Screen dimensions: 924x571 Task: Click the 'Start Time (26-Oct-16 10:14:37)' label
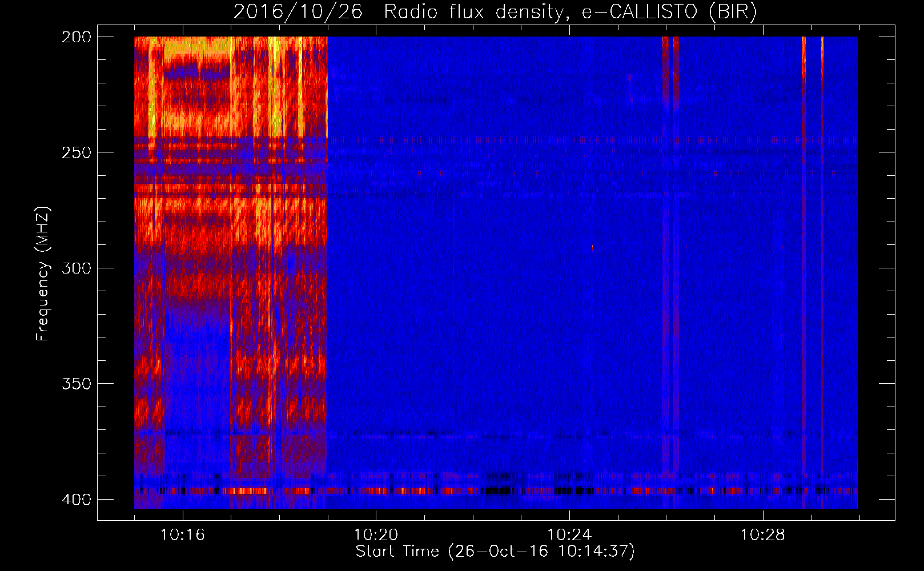(495, 552)
